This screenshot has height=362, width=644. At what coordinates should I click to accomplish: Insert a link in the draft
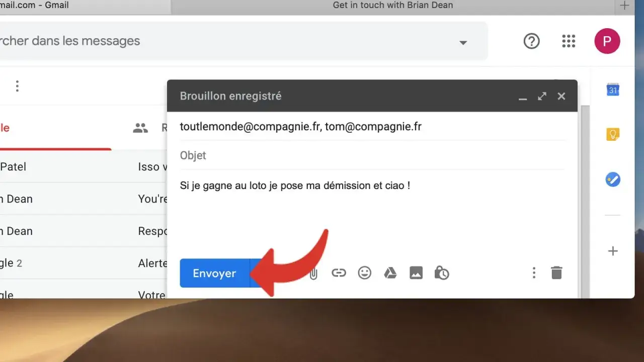point(339,273)
